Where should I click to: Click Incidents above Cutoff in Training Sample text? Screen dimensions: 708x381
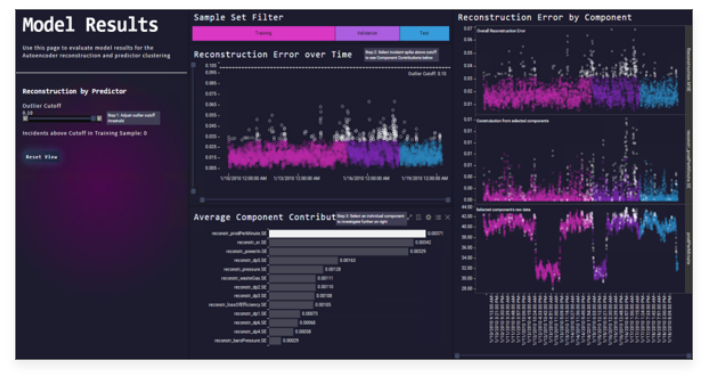[84, 133]
